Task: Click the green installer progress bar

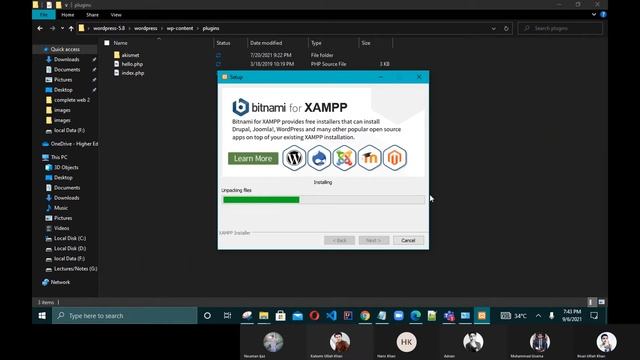Action: pos(323,200)
